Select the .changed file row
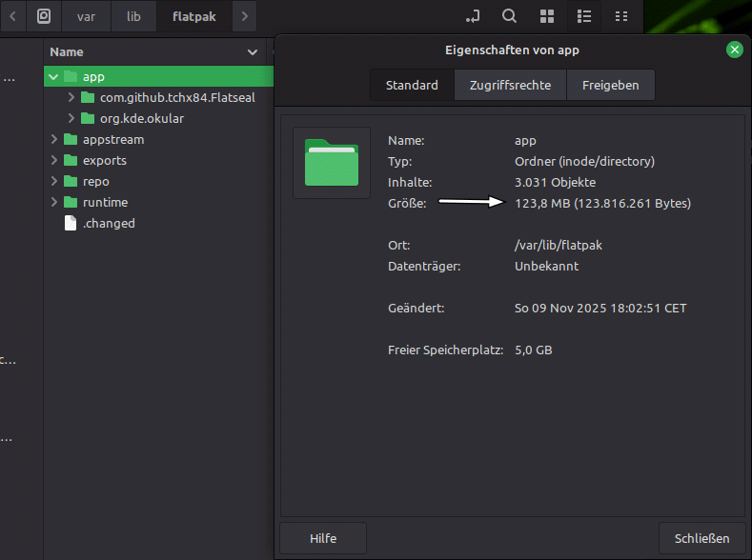The image size is (752, 560). coord(159,223)
